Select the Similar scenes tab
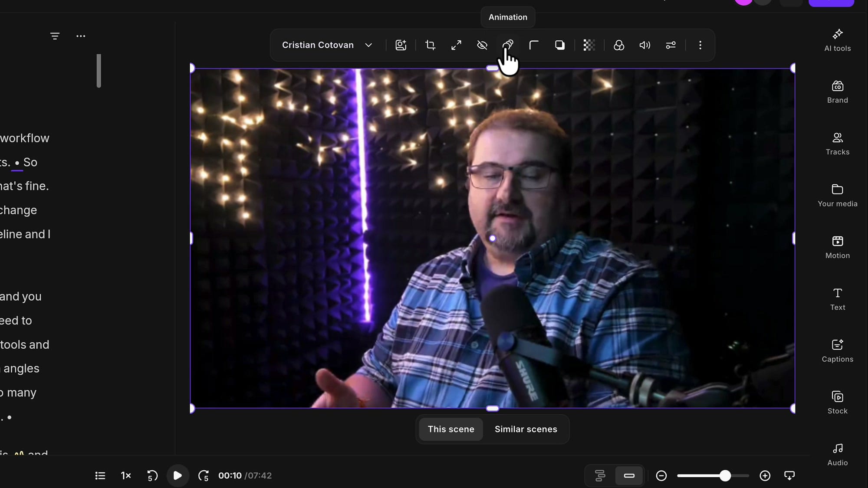This screenshot has width=868, height=488. pos(526,429)
